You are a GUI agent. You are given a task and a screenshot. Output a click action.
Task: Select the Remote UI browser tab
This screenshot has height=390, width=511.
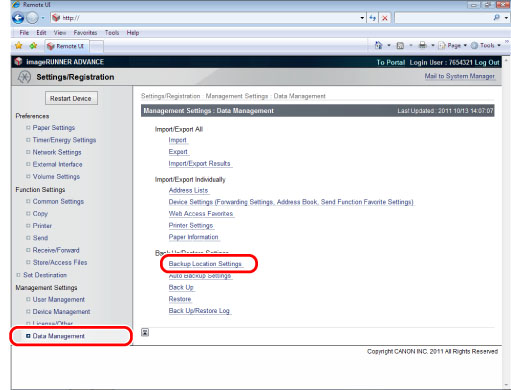point(67,46)
